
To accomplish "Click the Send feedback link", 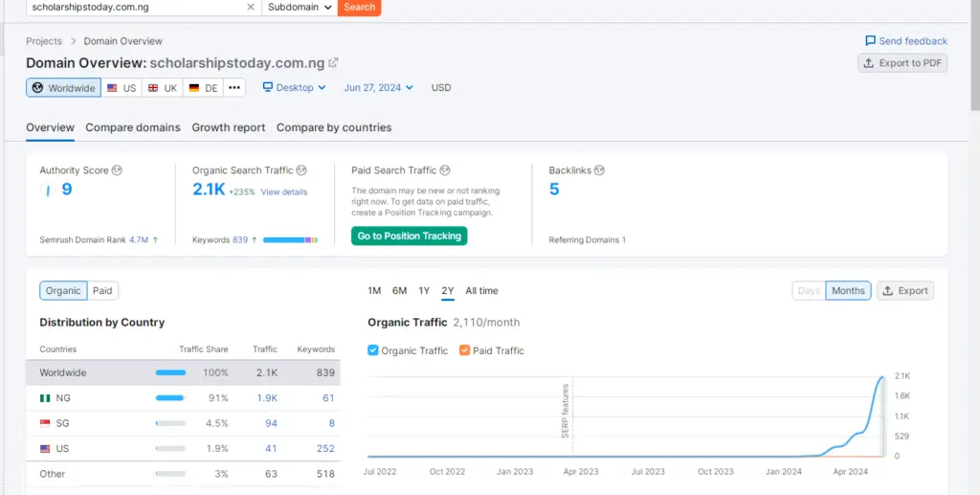I will 913,41.
